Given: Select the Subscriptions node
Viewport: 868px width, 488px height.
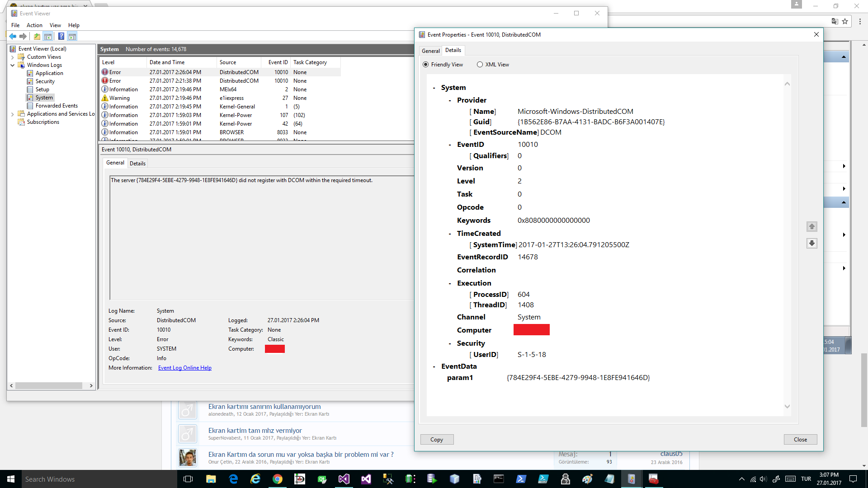Looking at the screenshot, I should [43, 122].
